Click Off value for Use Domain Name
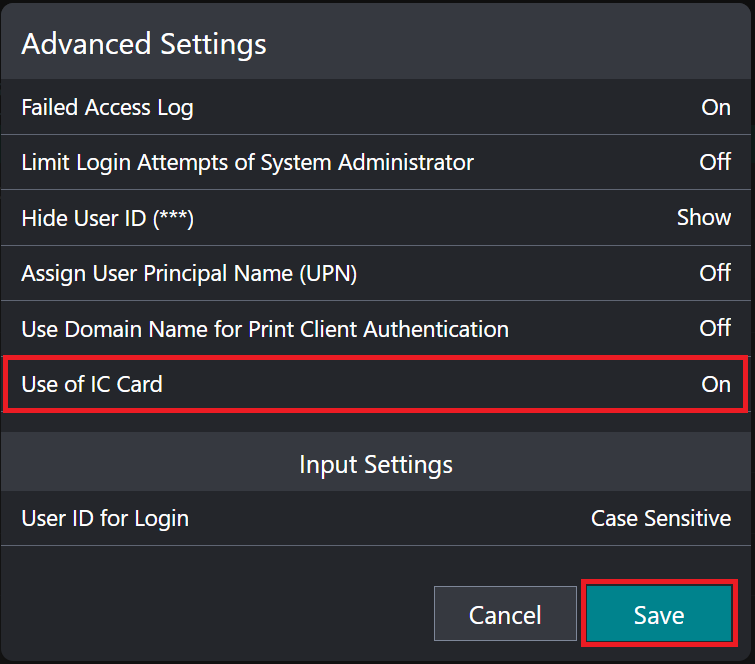Screen dimensions: 755x664 [x=714, y=329]
